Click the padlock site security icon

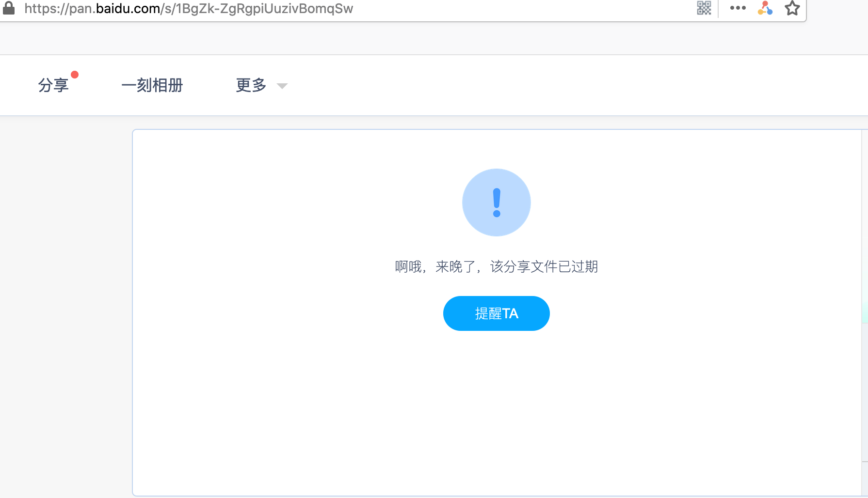click(x=9, y=8)
